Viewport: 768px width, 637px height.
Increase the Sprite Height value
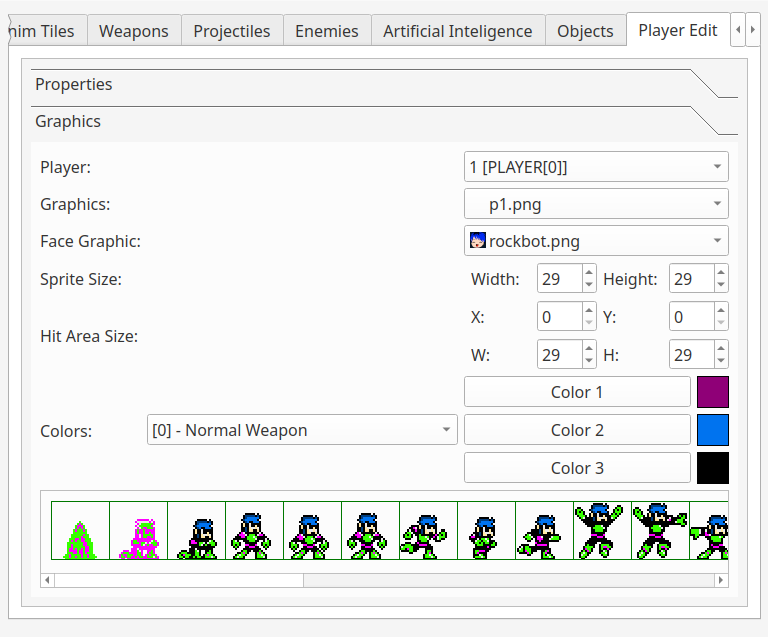(x=721, y=272)
